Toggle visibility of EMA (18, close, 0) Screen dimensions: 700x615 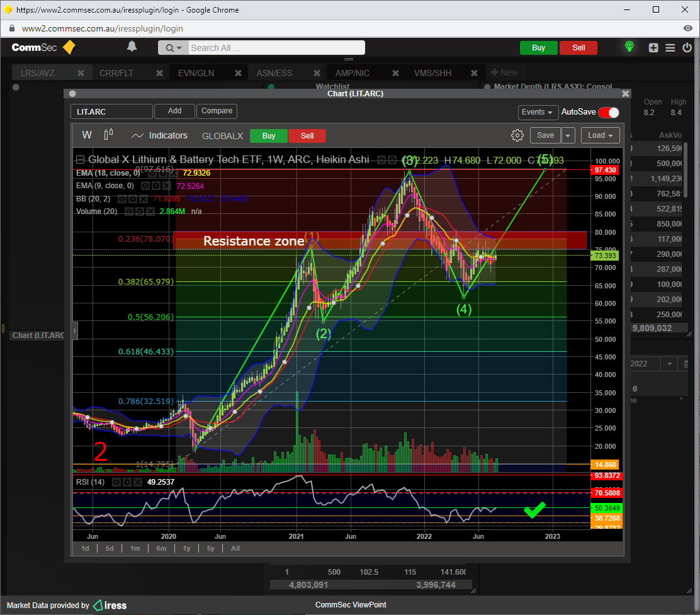(x=151, y=173)
